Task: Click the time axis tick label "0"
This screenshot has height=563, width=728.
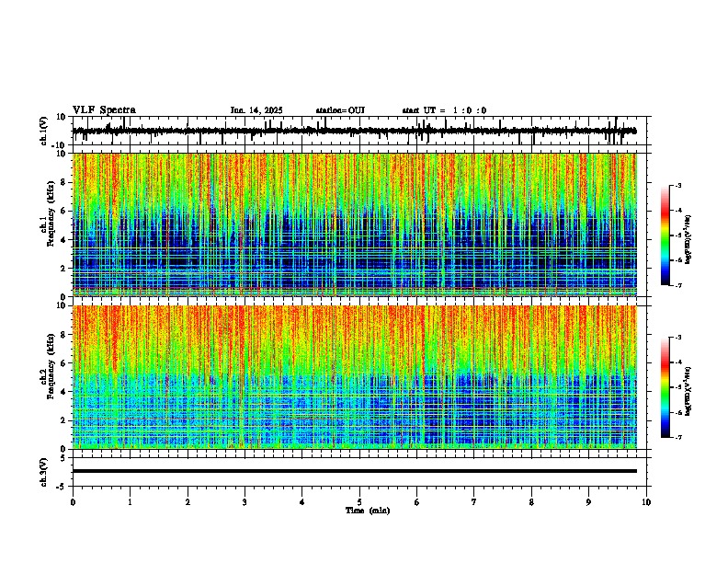Action: [73, 502]
